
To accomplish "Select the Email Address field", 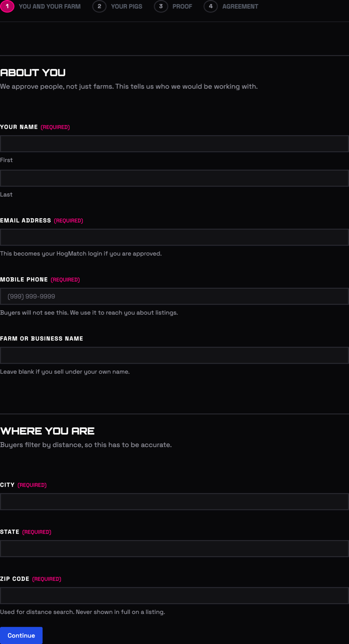I will click(174, 237).
